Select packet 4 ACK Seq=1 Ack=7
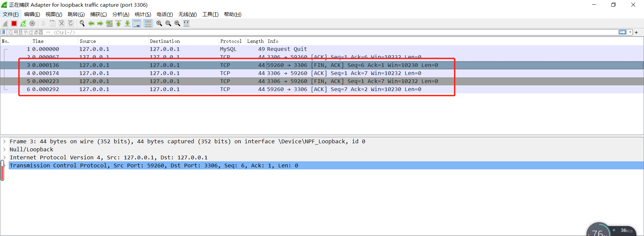Viewport: 644px width, 236px height. tap(322, 73)
